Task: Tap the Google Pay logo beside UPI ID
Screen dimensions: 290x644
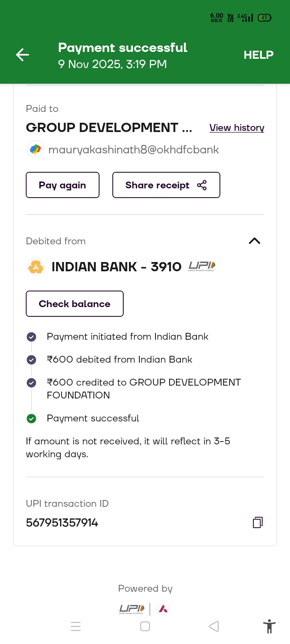Action: (35, 150)
